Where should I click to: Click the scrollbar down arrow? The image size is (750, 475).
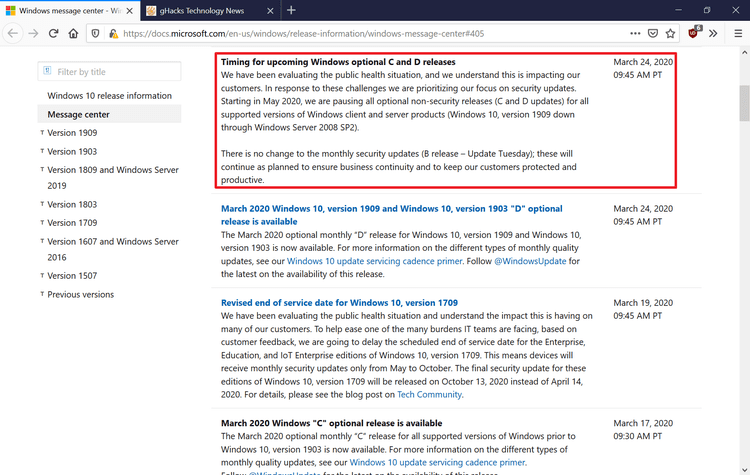[x=744, y=469]
